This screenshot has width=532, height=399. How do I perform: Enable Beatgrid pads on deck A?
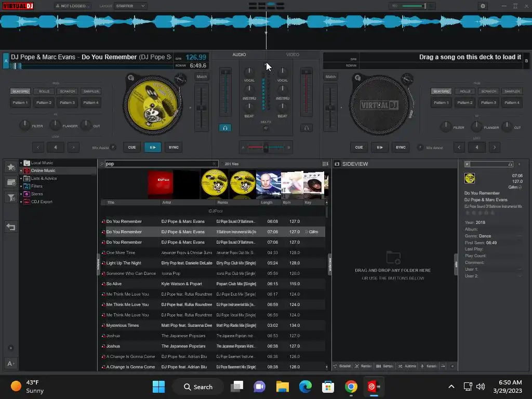click(x=20, y=91)
